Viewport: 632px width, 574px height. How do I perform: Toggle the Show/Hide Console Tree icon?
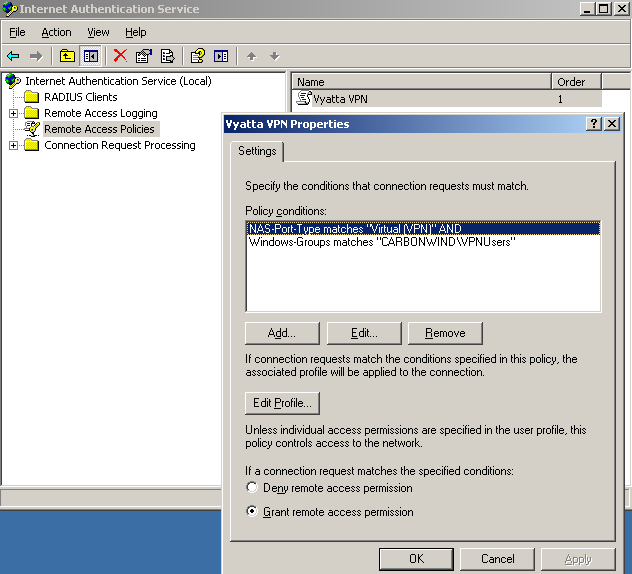(x=90, y=56)
